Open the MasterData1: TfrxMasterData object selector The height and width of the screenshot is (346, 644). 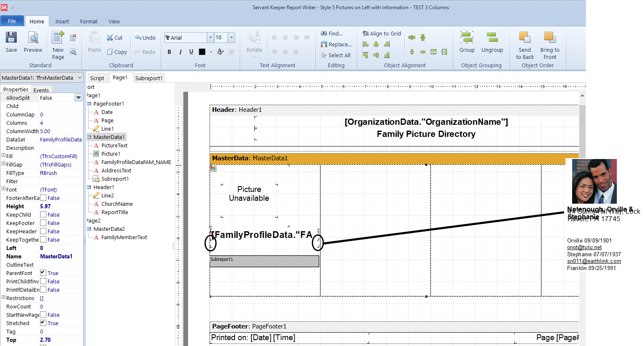[42, 78]
